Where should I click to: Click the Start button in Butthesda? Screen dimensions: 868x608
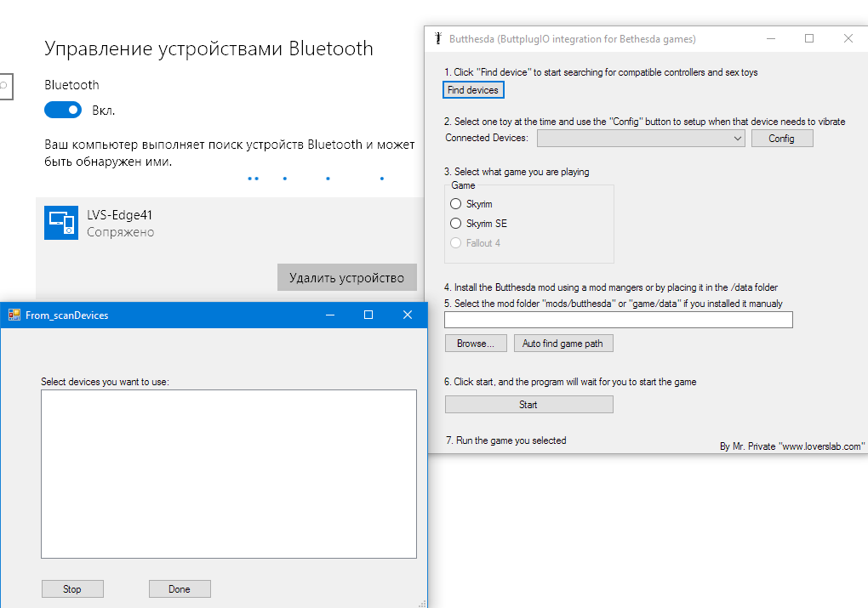tap(528, 405)
